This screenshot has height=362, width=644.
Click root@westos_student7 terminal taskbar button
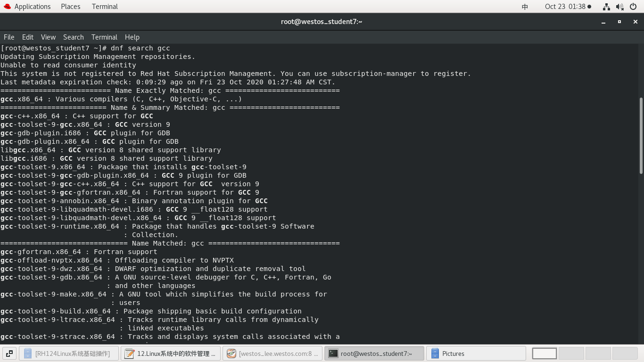[374, 354]
